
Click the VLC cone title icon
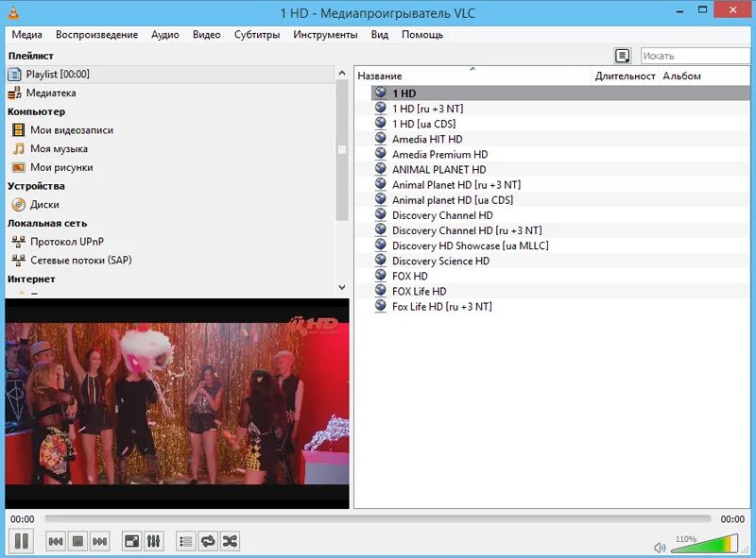point(13,12)
